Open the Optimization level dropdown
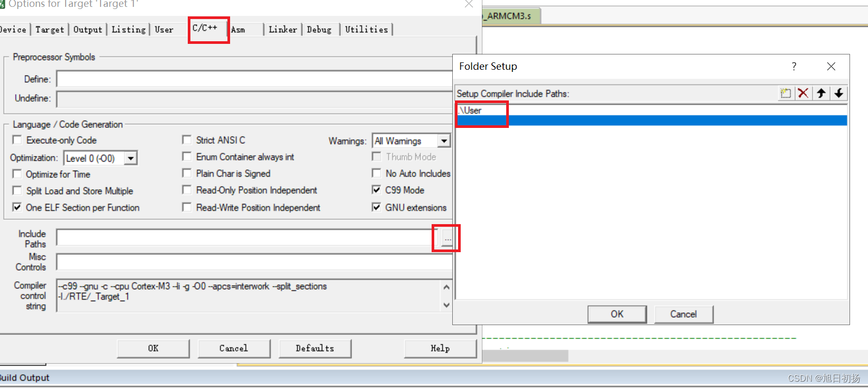 point(131,158)
